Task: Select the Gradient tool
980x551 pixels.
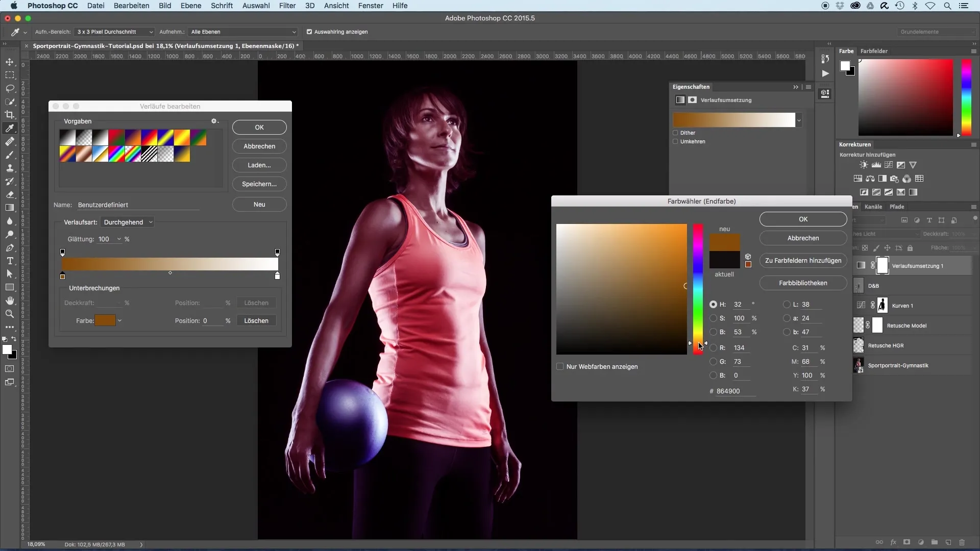Action: click(x=10, y=208)
